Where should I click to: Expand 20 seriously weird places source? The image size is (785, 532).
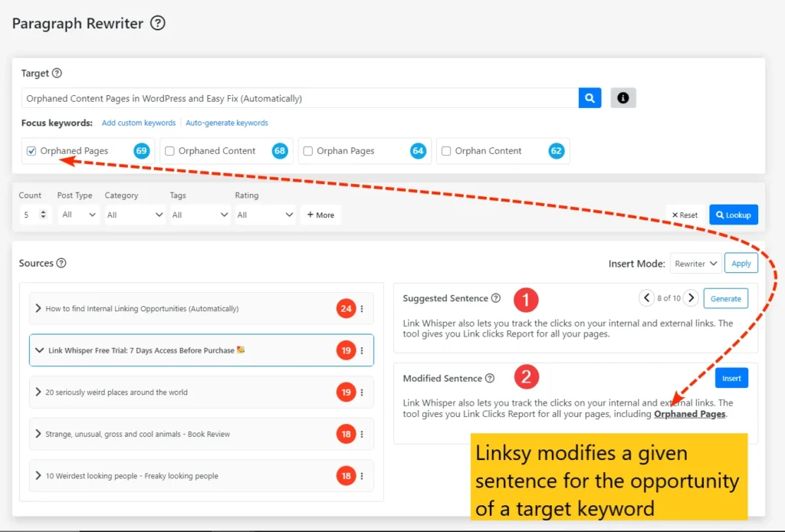[x=38, y=392]
